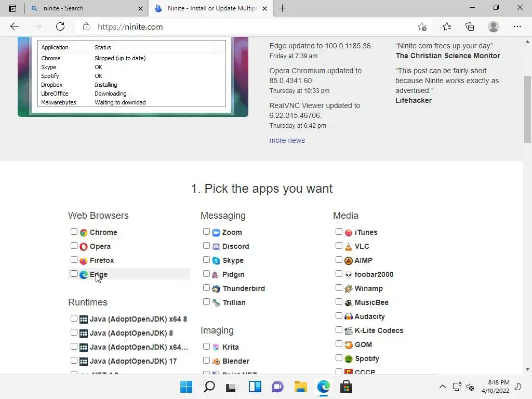Click the foobar2000 alien icon
The height and width of the screenshot is (399, 532).
coord(349,274)
